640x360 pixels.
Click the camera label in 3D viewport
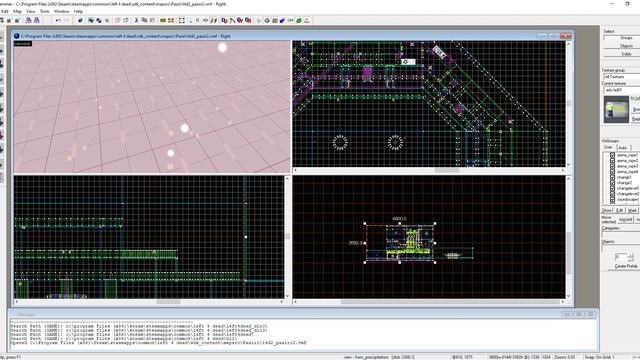pyautogui.click(x=22, y=43)
